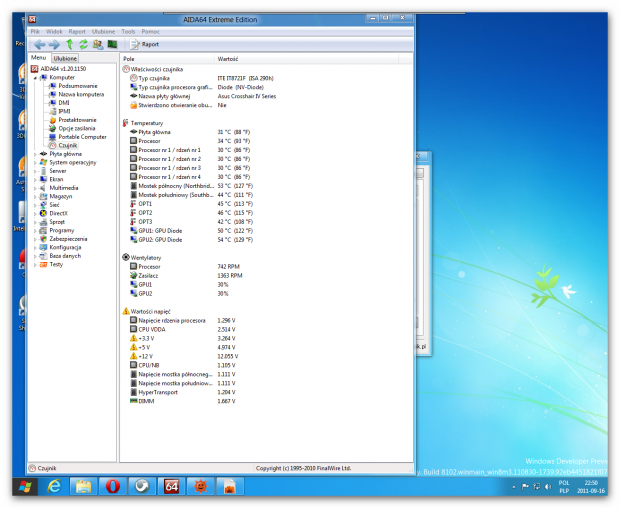Expand the Multimedia tree node

click(x=35, y=188)
